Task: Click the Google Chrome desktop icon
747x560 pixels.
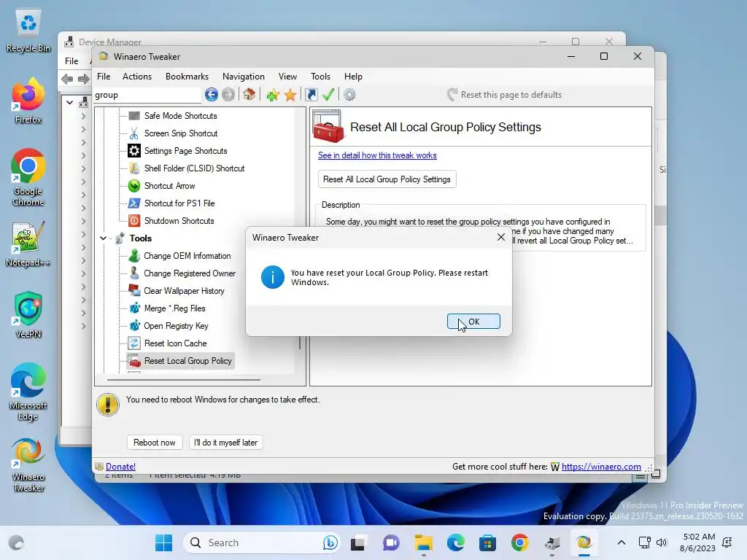Action: pyautogui.click(x=28, y=178)
